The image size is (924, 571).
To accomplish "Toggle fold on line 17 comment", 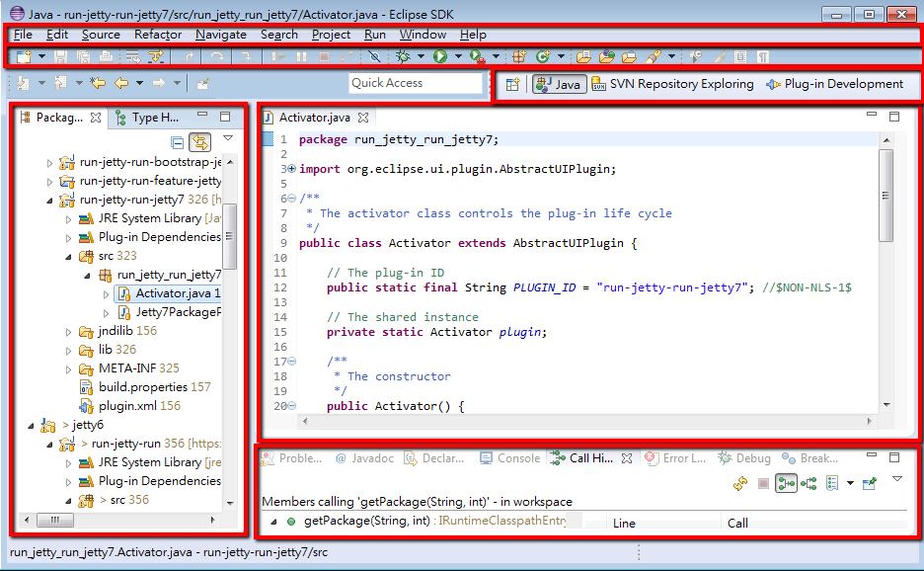I will click(291, 361).
